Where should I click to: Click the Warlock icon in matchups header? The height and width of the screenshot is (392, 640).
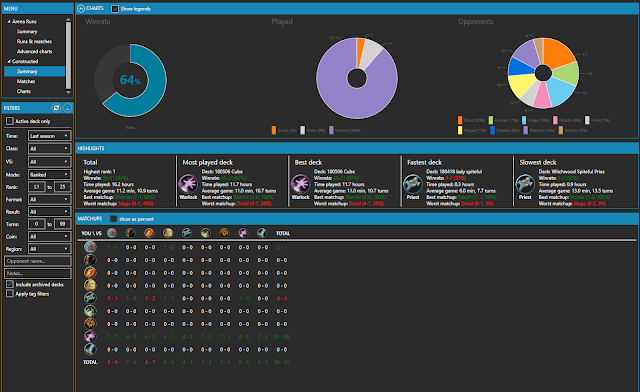[243, 233]
